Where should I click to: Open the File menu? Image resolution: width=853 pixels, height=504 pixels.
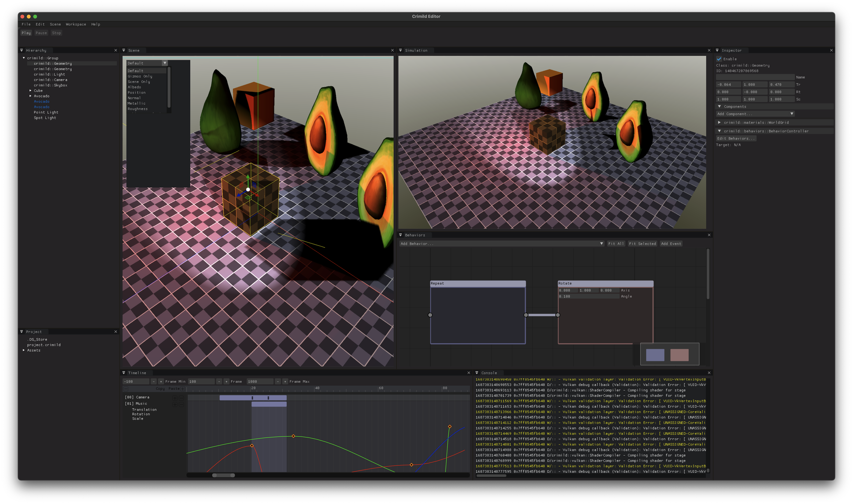[26, 24]
